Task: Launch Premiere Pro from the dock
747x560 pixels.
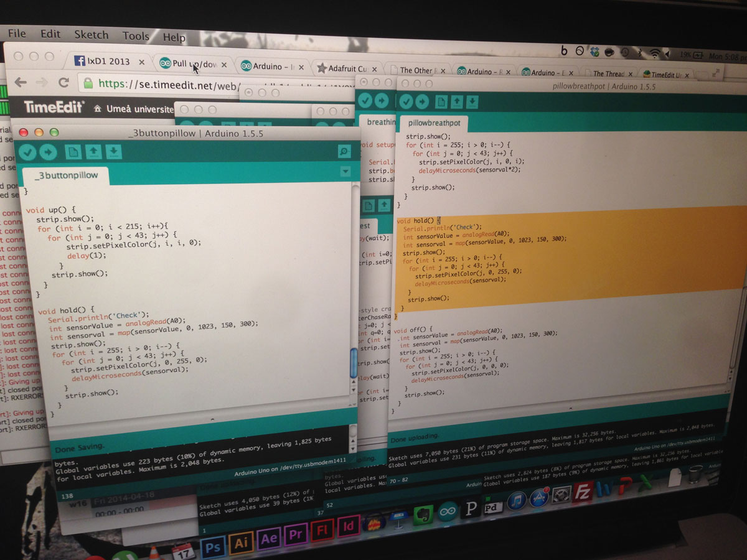Action: tap(296, 534)
